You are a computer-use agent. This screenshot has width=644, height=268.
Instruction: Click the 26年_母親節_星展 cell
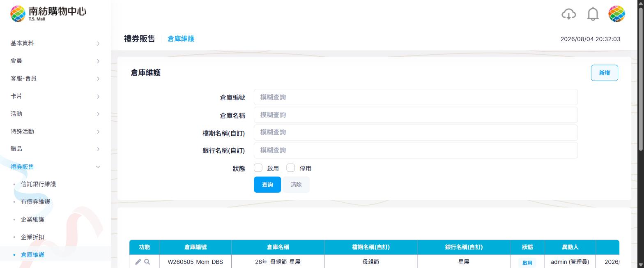tap(278, 262)
